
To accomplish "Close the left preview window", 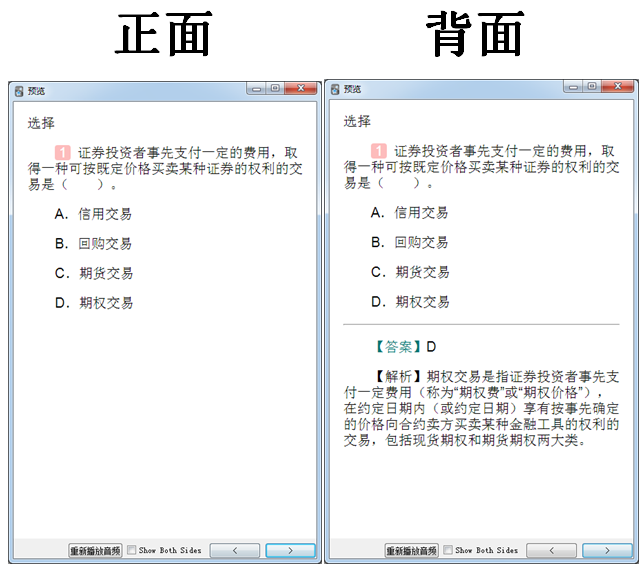I will pyautogui.click(x=301, y=88).
